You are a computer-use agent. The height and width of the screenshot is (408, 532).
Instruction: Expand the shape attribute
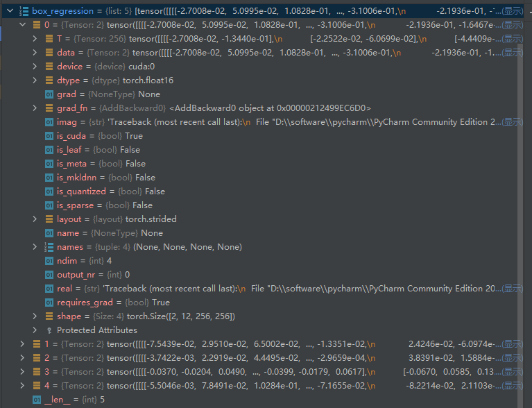pos(35,316)
